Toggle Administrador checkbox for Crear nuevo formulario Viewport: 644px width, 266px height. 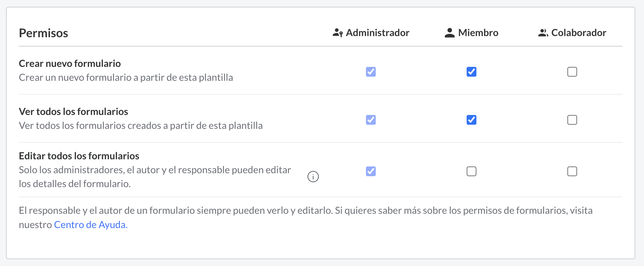click(371, 72)
